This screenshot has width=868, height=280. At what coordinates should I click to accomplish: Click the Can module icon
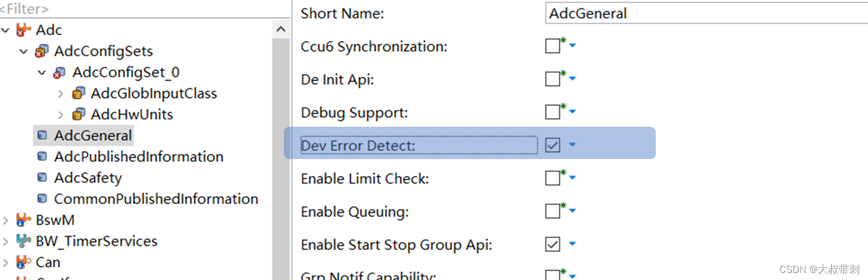point(23,262)
